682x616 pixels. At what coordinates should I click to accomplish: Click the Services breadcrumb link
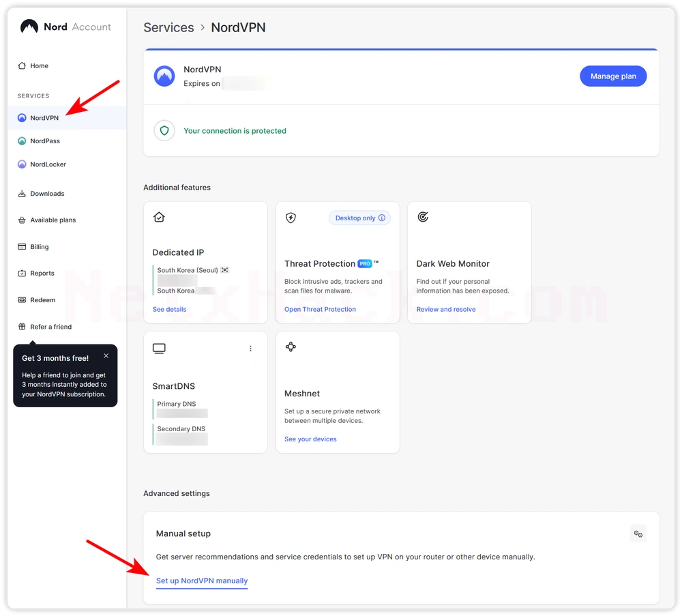[168, 27]
